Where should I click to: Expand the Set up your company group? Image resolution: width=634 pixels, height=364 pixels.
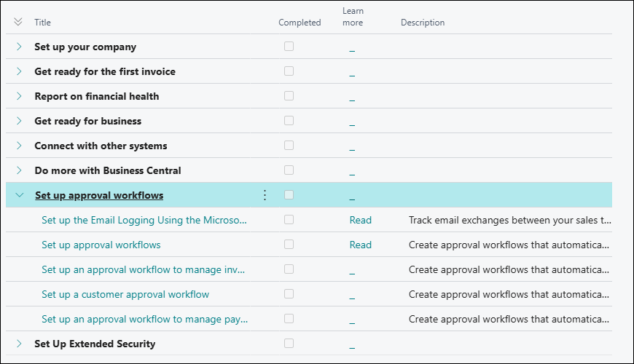[19, 47]
